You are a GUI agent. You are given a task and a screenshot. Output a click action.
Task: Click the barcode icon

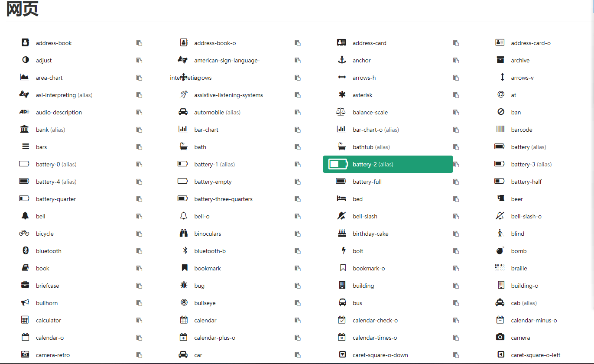tap(500, 129)
